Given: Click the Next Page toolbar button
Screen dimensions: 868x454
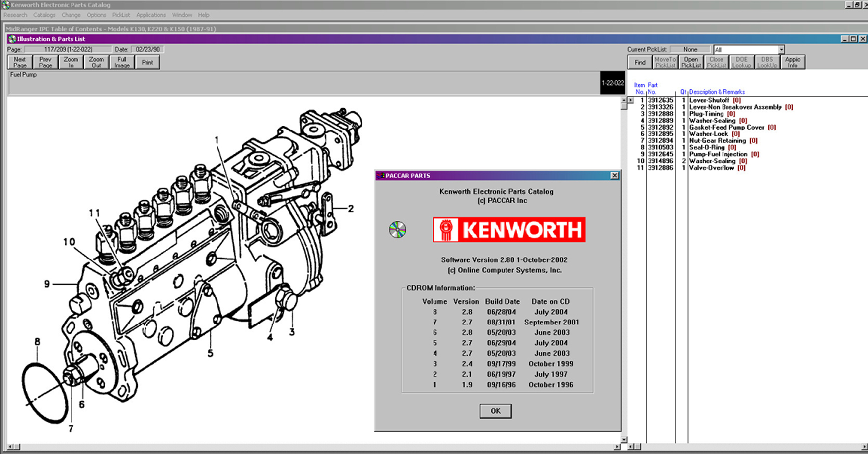Looking at the screenshot, I should 20,62.
